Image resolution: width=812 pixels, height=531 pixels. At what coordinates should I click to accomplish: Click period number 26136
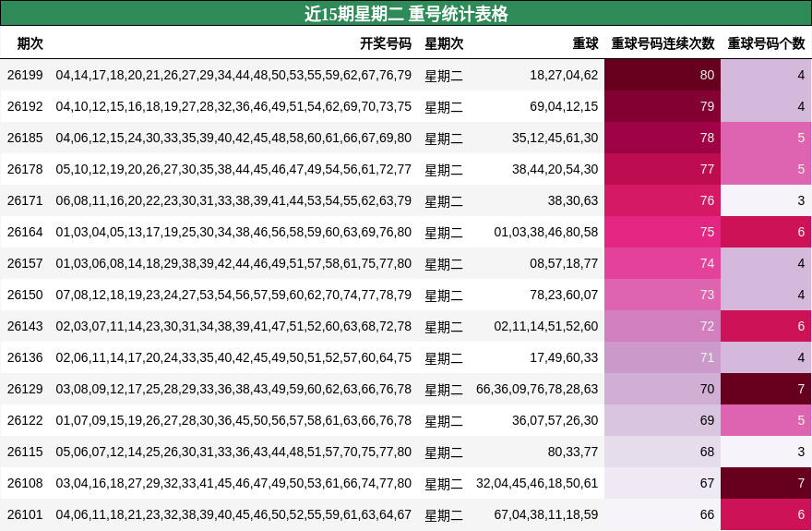click(x=25, y=357)
